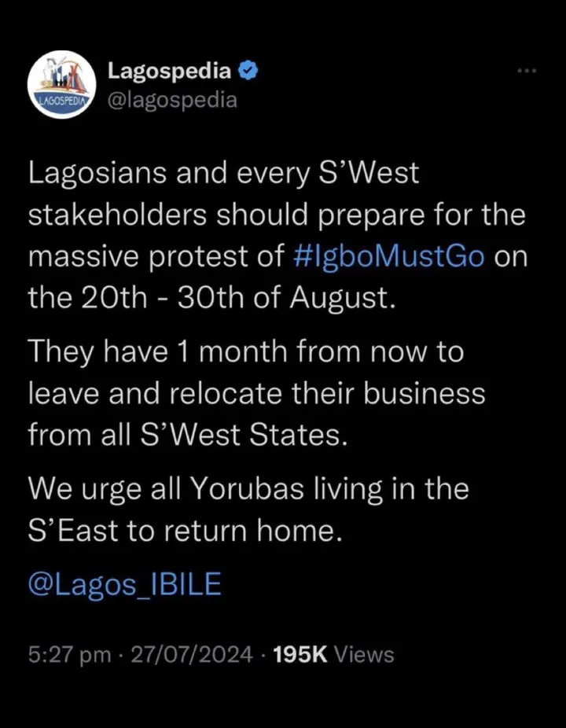Click the line 'leave and relocate their business'

pos(256,394)
